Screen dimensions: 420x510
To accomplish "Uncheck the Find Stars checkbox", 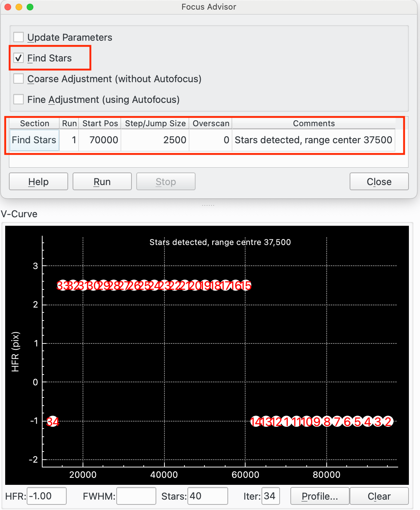I will [19, 58].
